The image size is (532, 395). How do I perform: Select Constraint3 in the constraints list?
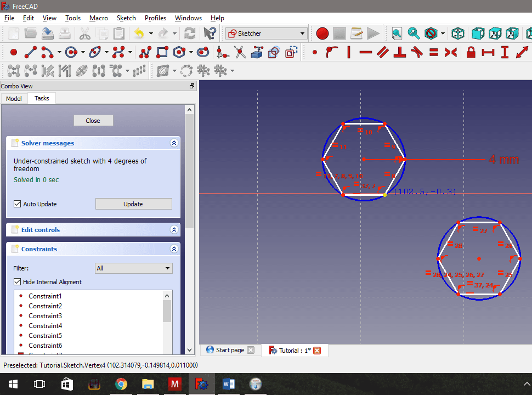(x=45, y=315)
